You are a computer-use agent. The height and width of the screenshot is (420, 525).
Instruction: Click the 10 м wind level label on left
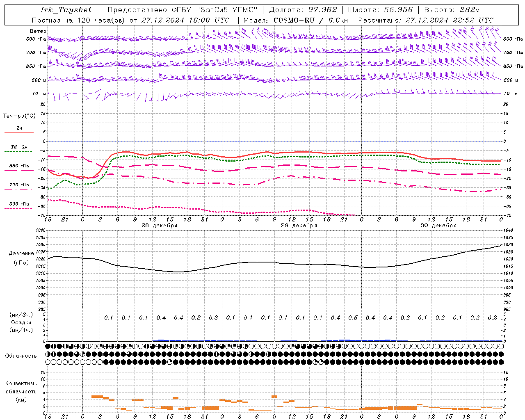click(39, 94)
